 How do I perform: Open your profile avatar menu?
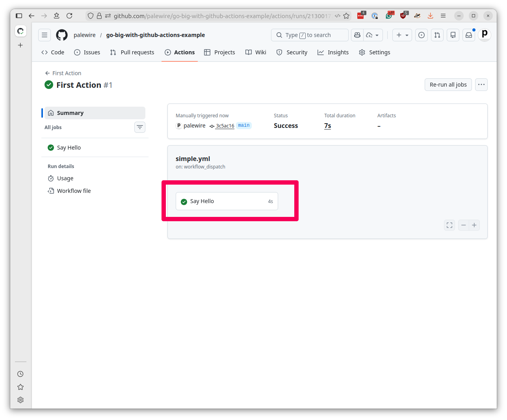click(484, 35)
